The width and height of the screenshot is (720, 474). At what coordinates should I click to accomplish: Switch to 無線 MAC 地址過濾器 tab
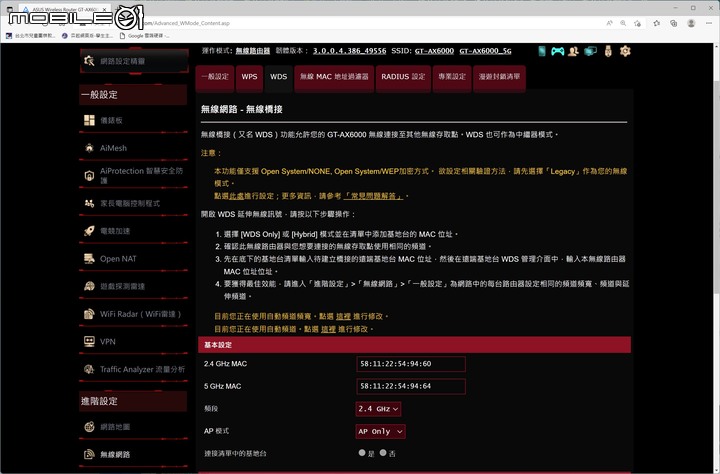[x=334, y=77]
